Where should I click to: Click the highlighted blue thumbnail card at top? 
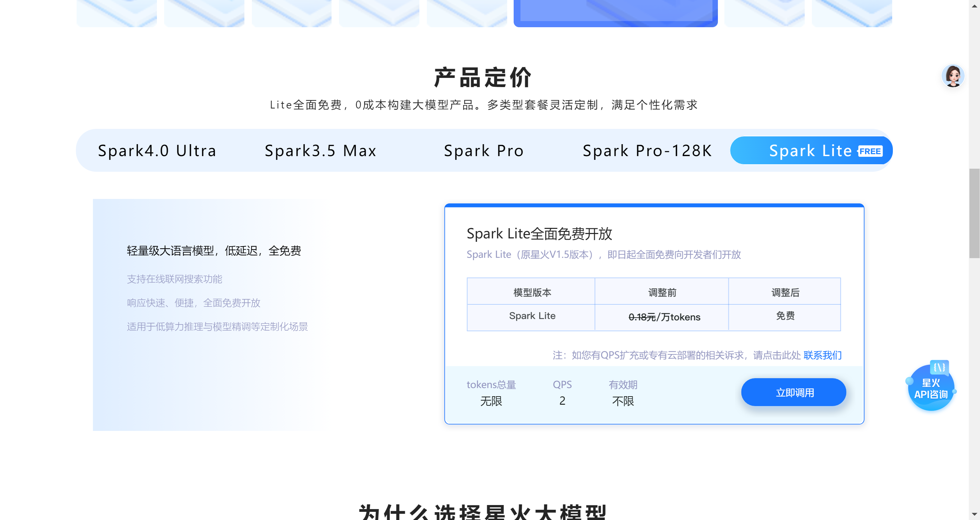point(615,13)
